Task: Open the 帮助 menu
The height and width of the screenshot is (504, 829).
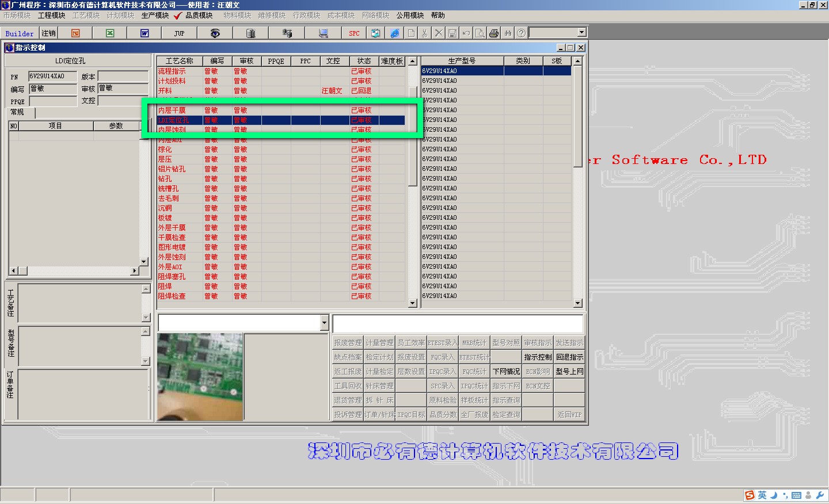Action: [438, 16]
